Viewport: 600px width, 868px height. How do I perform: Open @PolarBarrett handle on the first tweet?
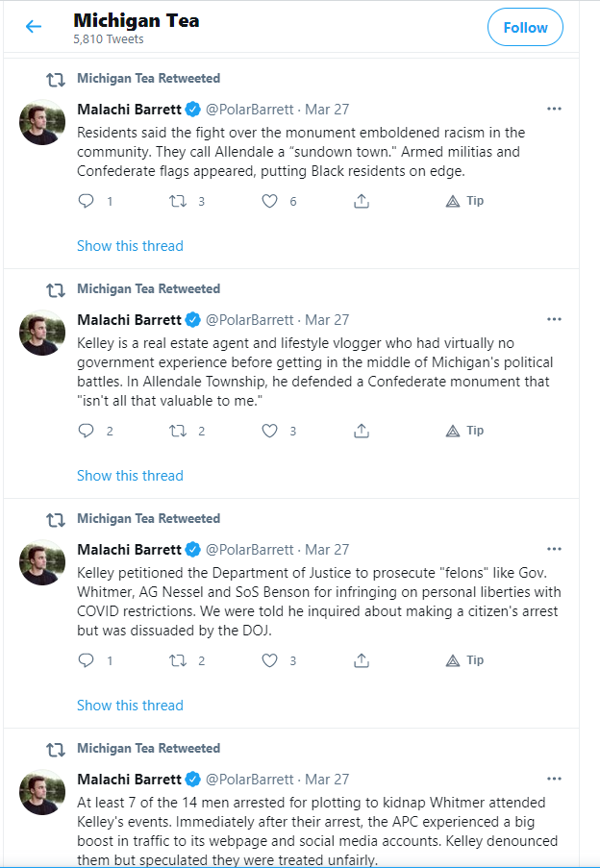(x=250, y=109)
